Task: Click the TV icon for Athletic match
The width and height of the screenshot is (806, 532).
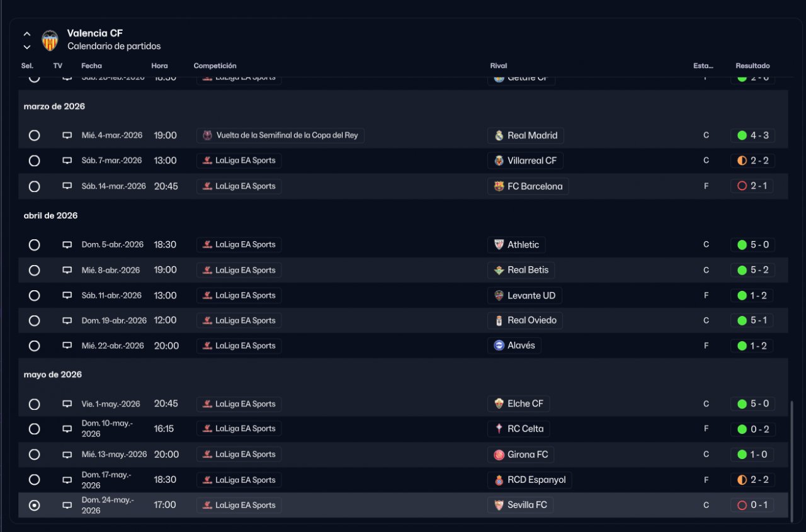Action: (67, 245)
